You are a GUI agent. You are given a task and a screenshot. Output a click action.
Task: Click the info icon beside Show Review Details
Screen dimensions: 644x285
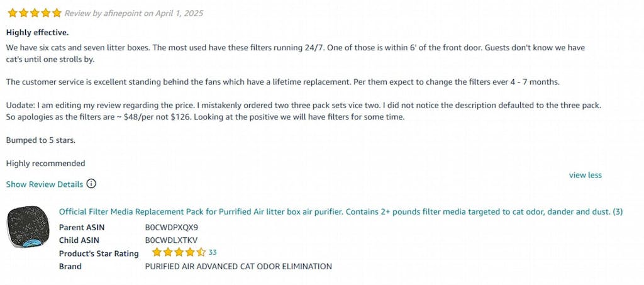coord(91,184)
